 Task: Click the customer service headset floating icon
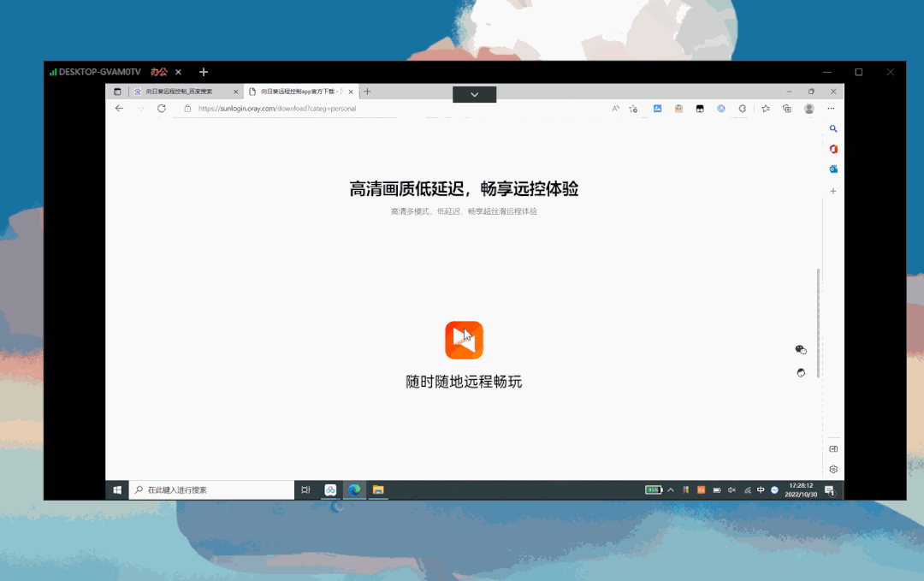click(x=801, y=372)
